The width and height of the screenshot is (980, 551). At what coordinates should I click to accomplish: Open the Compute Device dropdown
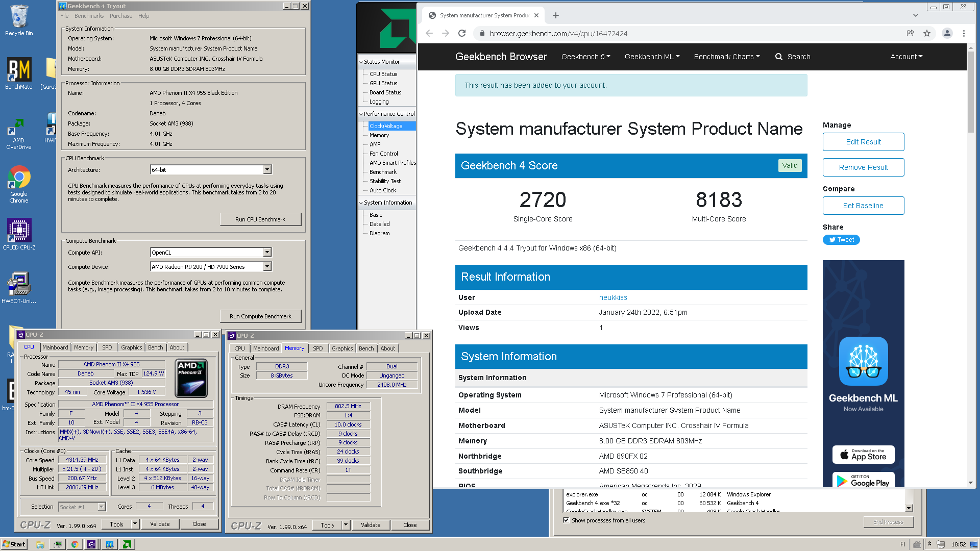pyautogui.click(x=267, y=267)
